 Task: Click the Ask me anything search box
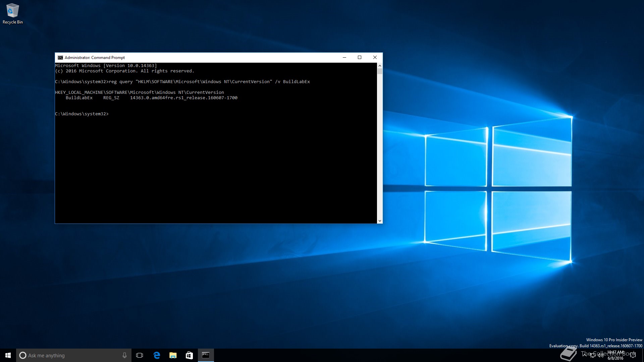point(74,355)
